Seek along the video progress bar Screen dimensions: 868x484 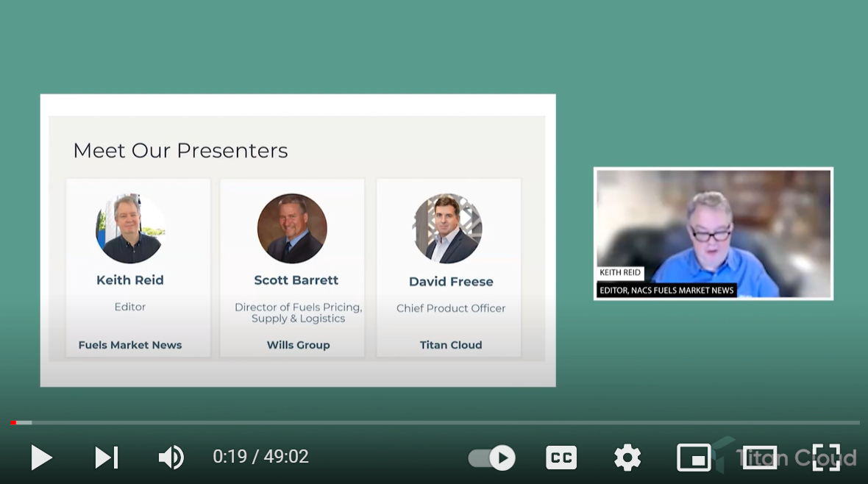(434, 422)
